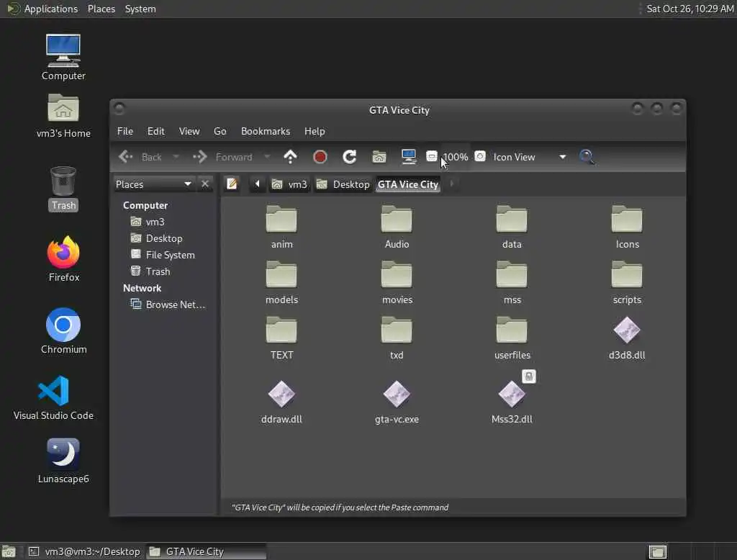Open the Edit menu
737x560 pixels.
pos(155,131)
